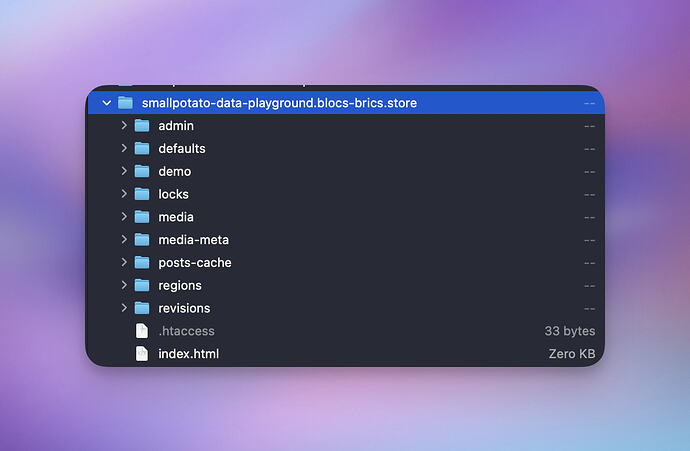This screenshot has height=451, width=690.
Task: Select the index.html file name
Action: tap(188, 354)
